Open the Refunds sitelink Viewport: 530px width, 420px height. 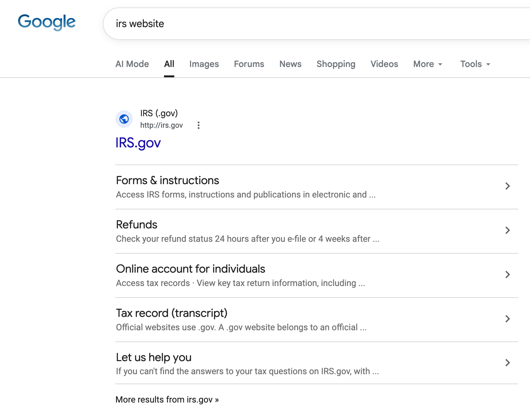coord(137,225)
